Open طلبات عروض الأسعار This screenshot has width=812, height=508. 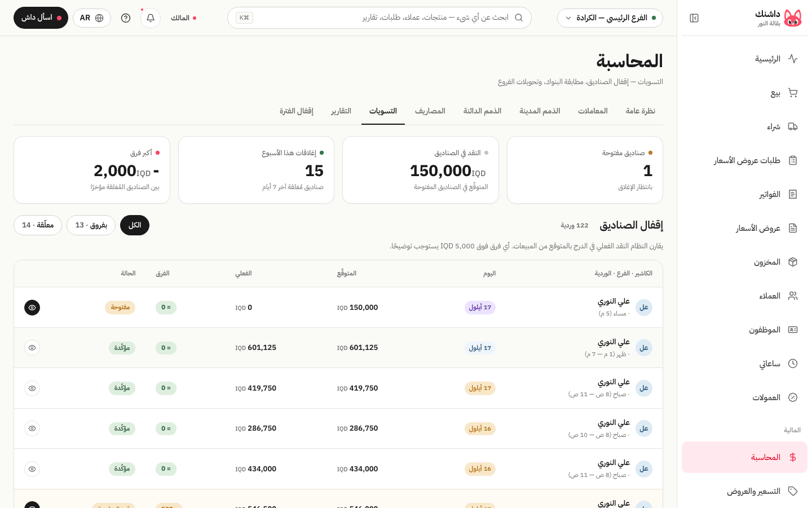point(744,160)
